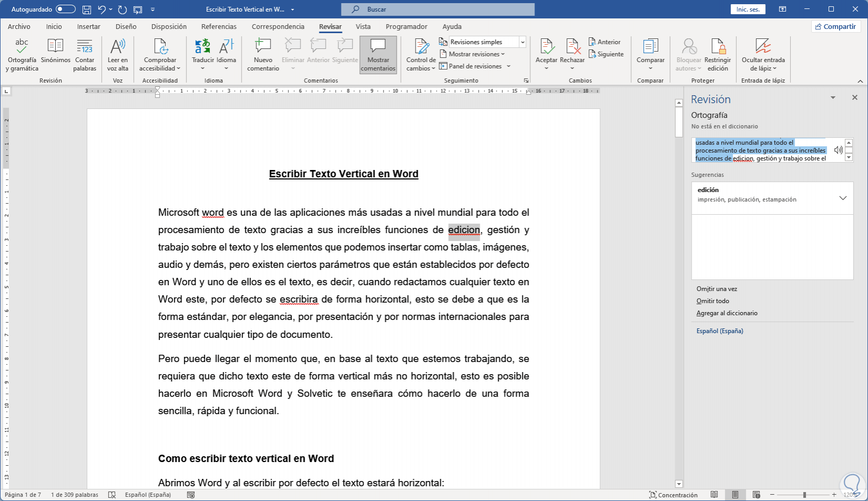This screenshot has width=868, height=501.
Task: Play audio of the misspelled sentence
Action: click(x=838, y=150)
